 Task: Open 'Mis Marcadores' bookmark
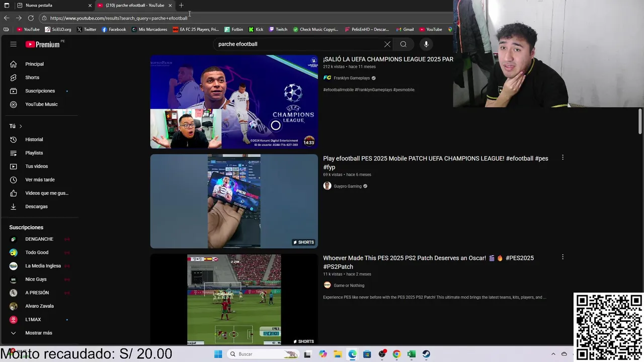tap(149, 29)
